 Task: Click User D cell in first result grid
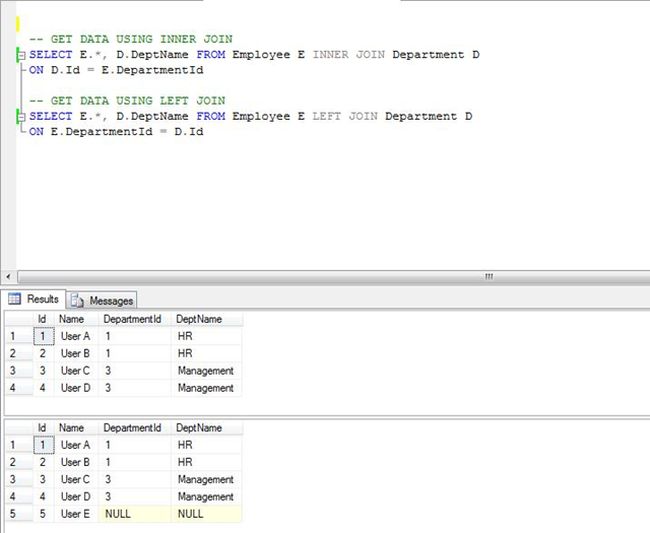76,388
